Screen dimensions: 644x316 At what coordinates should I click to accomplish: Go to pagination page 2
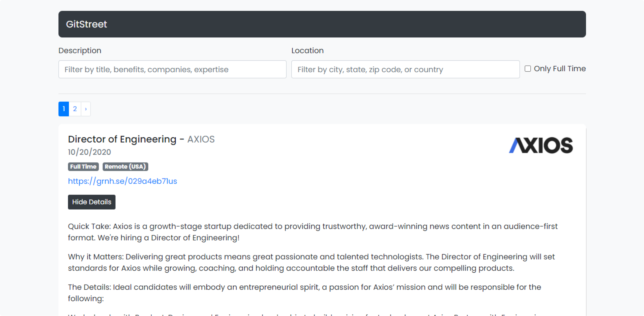[x=75, y=109]
